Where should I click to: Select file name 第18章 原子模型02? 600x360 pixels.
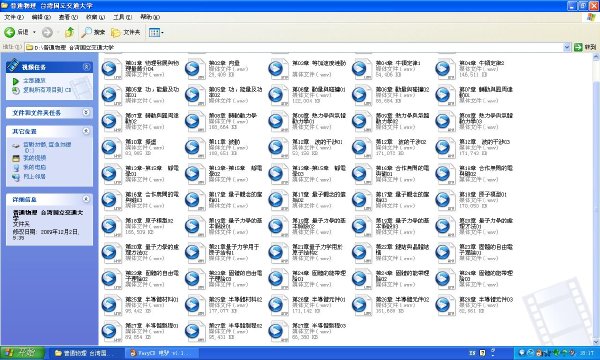pos(149,221)
